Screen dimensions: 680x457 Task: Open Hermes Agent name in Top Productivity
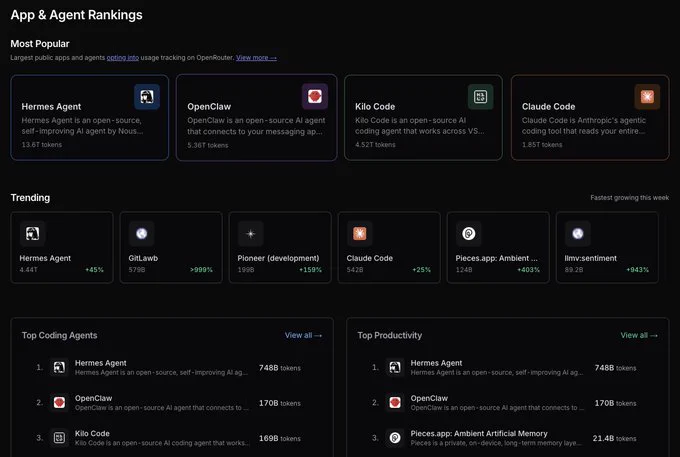tap(436, 363)
